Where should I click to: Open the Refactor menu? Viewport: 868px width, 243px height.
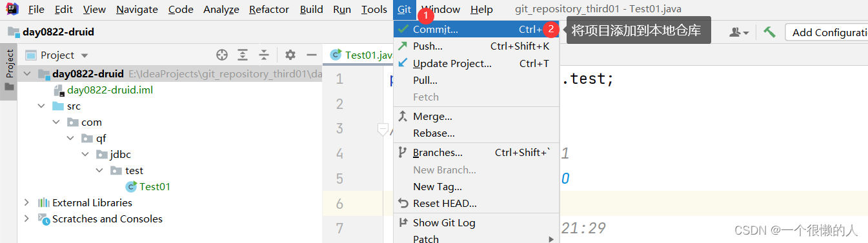pyautogui.click(x=269, y=9)
